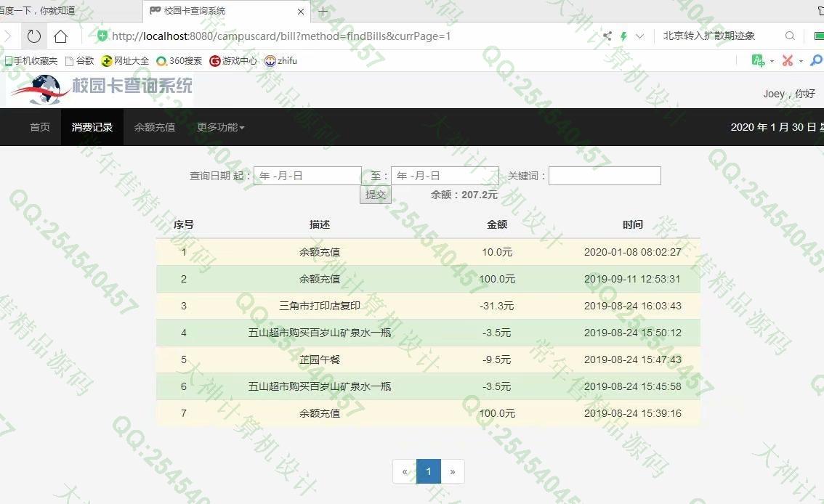The width and height of the screenshot is (824, 504).
Task: Click the share icon in address bar
Action: pyautogui.click(x=607, y=36)
